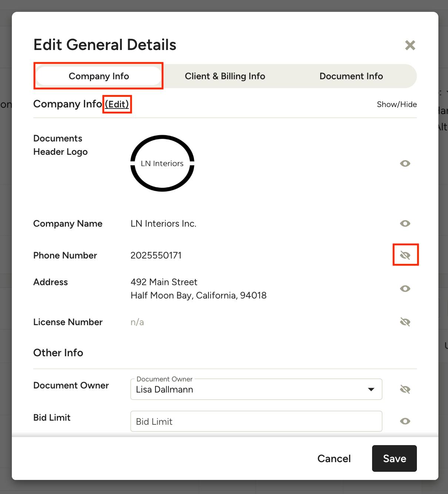This screenshot has width=448, height=494.
Task: Click phone number value 2025550171
Action: tap(156, 256)
